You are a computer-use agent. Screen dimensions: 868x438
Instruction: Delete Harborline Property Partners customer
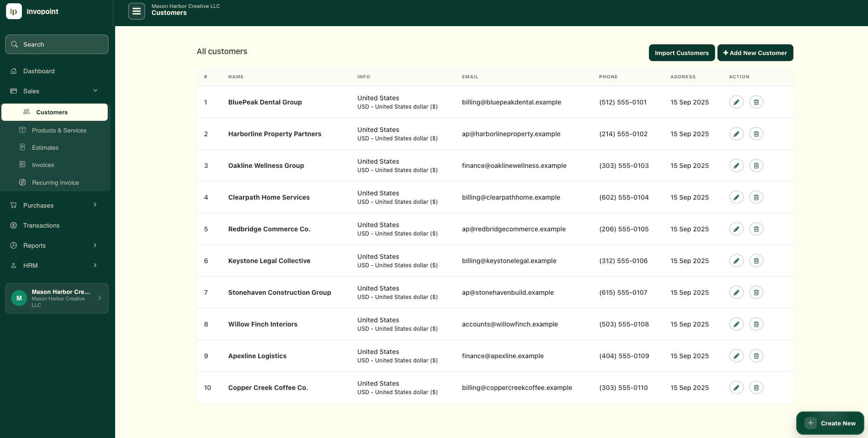[756, 134]
